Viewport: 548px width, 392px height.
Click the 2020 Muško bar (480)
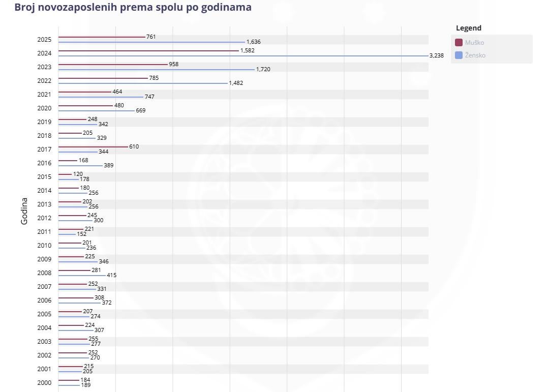point(85,106)
